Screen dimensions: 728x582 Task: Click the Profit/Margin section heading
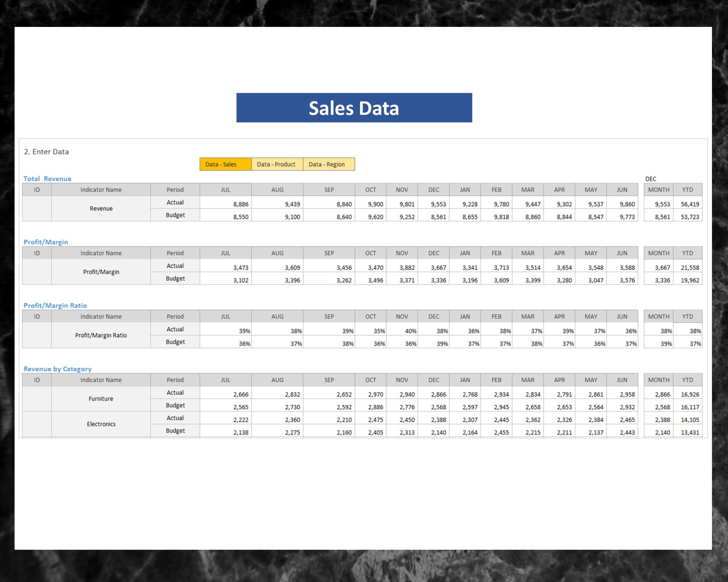click(x=46, y=242)
